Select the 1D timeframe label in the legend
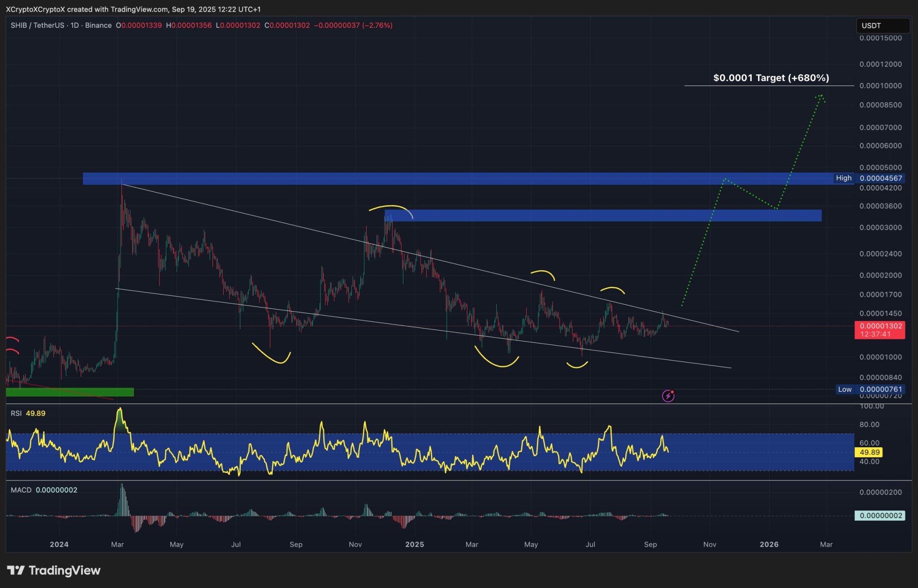This screenshot has height=588, width=918. (x=75, y=26)
